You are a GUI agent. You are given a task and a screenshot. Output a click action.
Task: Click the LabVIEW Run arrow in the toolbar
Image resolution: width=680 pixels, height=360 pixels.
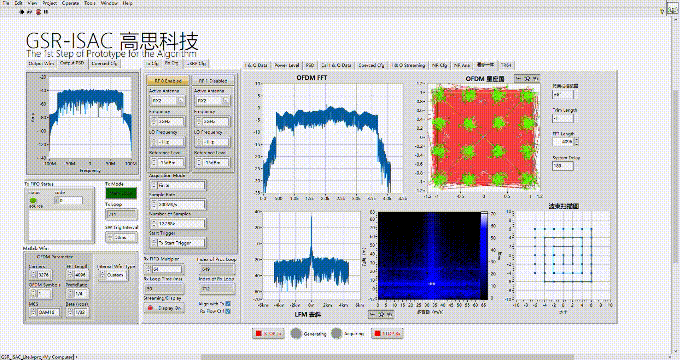(22, 12)
